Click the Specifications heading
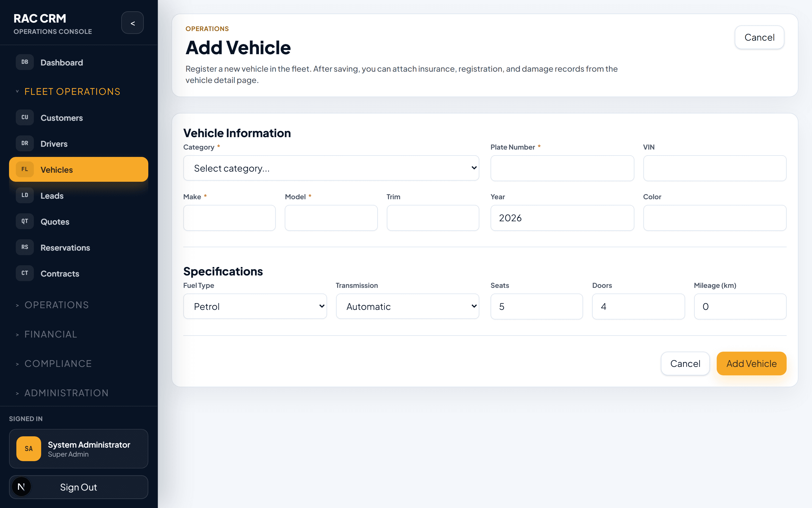 coord(223,271)
